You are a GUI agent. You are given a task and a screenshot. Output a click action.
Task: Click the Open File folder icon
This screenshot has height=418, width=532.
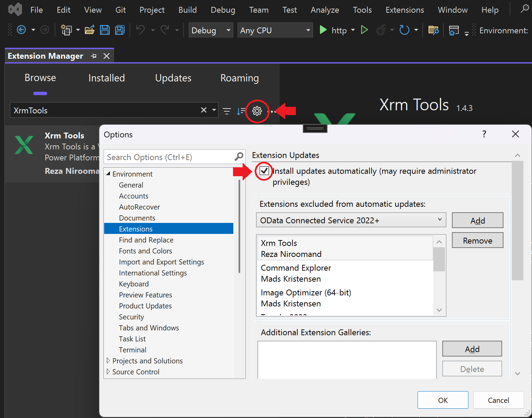[89, 30]
